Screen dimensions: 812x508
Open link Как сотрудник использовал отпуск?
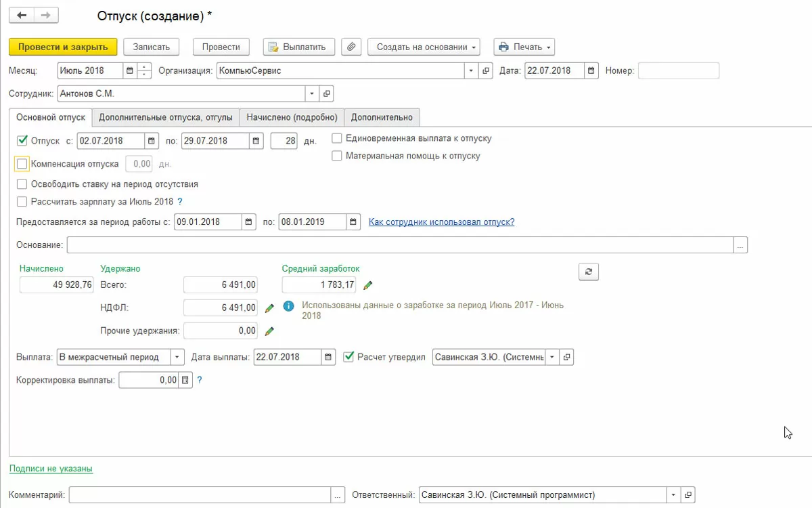tap(441, 221)
